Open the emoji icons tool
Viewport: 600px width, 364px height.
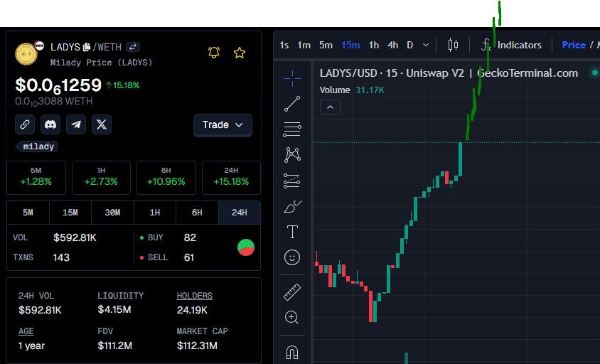coord(292,257)
